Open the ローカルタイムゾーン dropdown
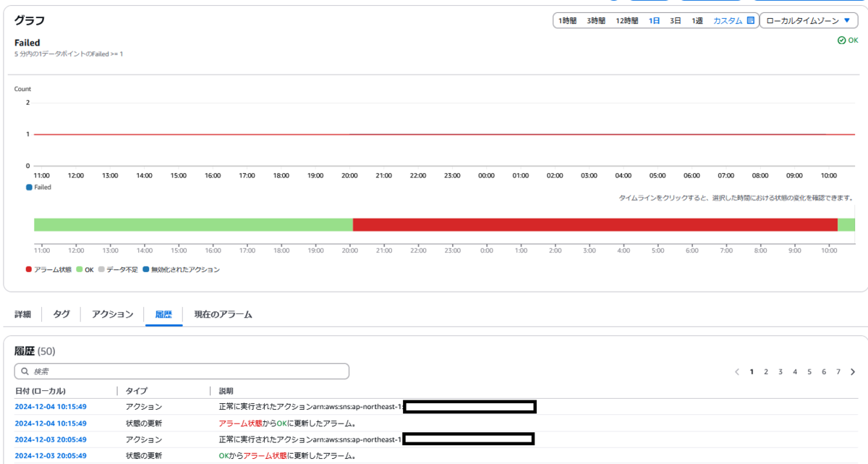The width and height of the screenshot is (868, 464). coord(808,21)
